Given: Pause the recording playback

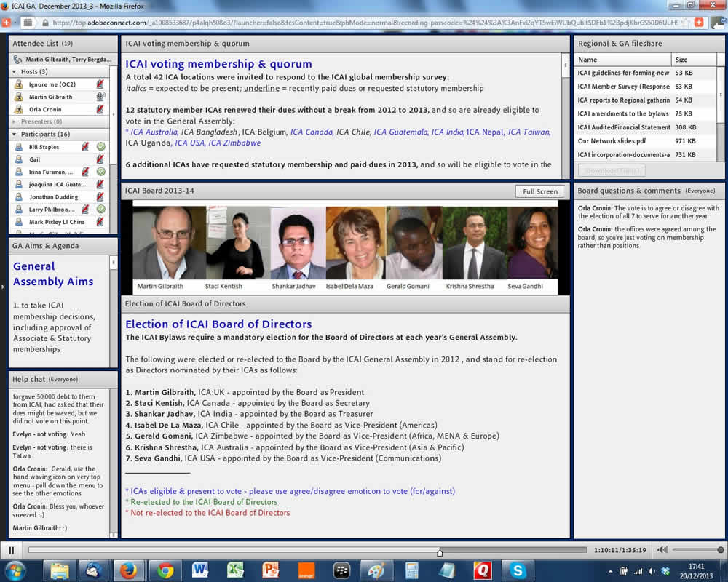Looking at the screenshot, I should [11, 551].
